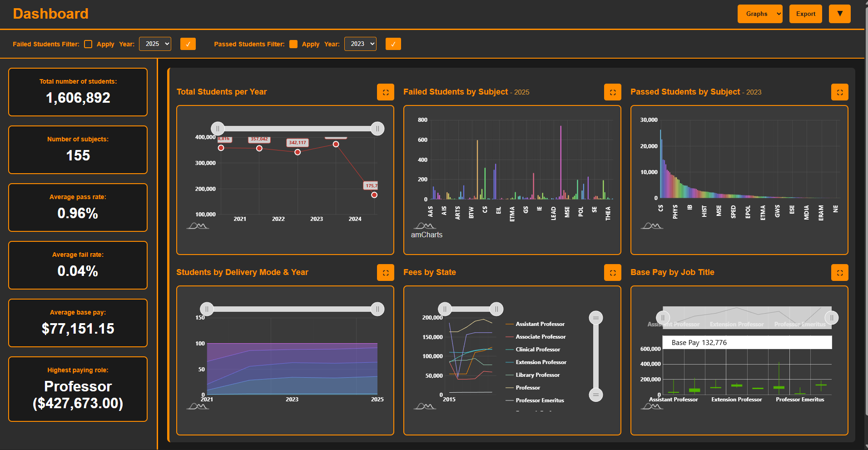Click top grip of Fees by State vertical scrollbar

(596, 318)
